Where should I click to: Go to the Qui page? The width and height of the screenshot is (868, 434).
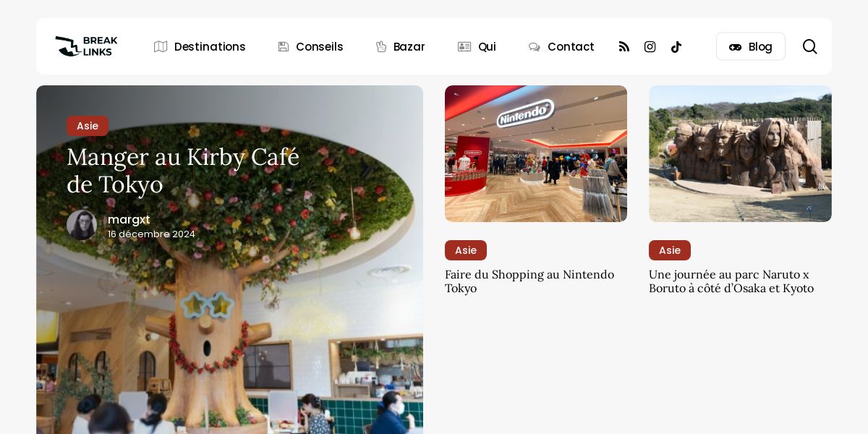pyautogui.click(x=487, y=46)
